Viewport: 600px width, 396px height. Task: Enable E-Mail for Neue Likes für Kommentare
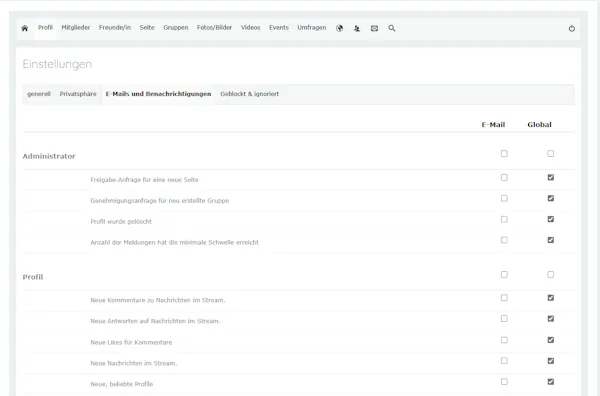[504, 340]
